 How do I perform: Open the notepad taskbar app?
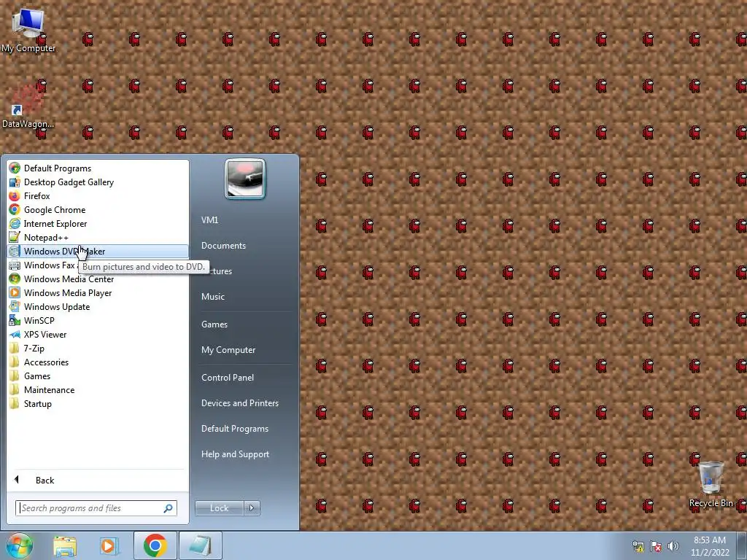[200, 545]
